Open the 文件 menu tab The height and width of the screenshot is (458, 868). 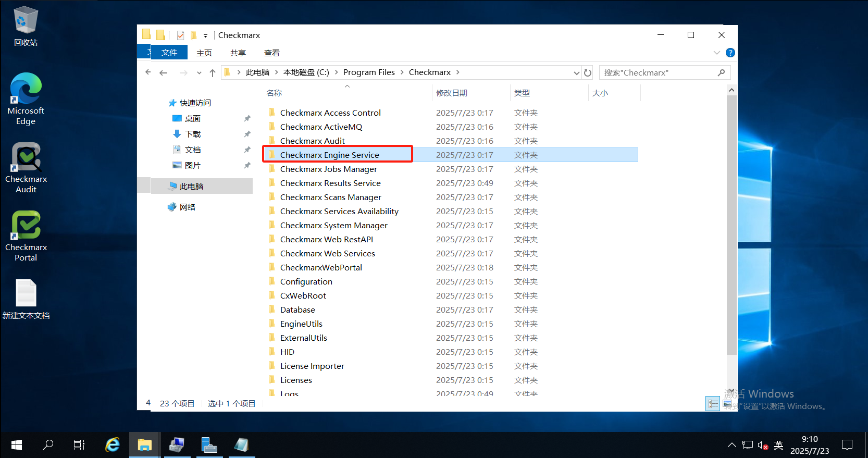[x=169, y=53]
